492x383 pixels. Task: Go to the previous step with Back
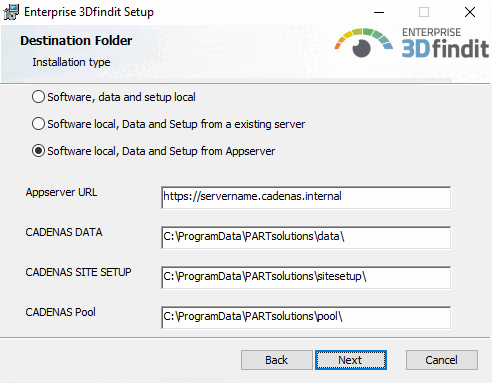277,360
